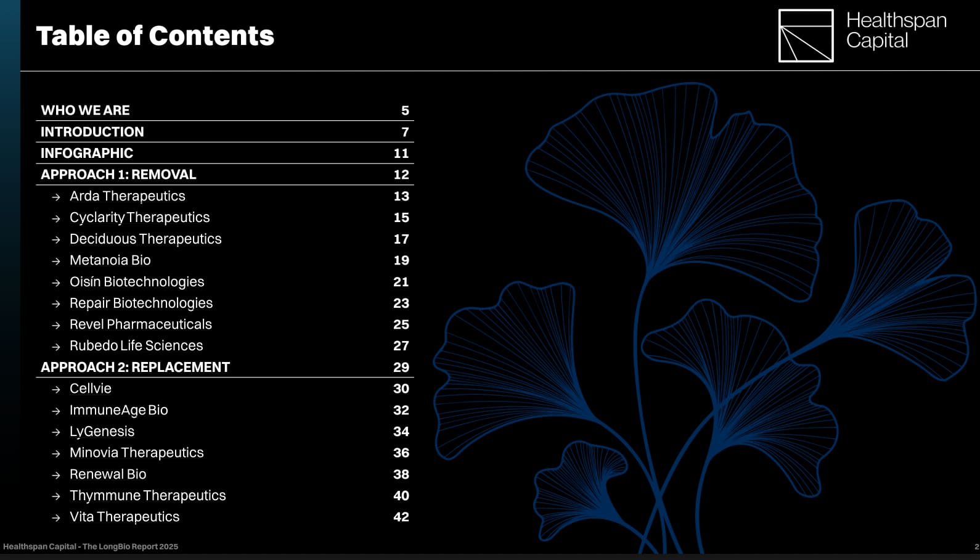This screenshot has height=560, width=980.
Task: Click page number 19 for Metanoia Bio
Action: 401,260
